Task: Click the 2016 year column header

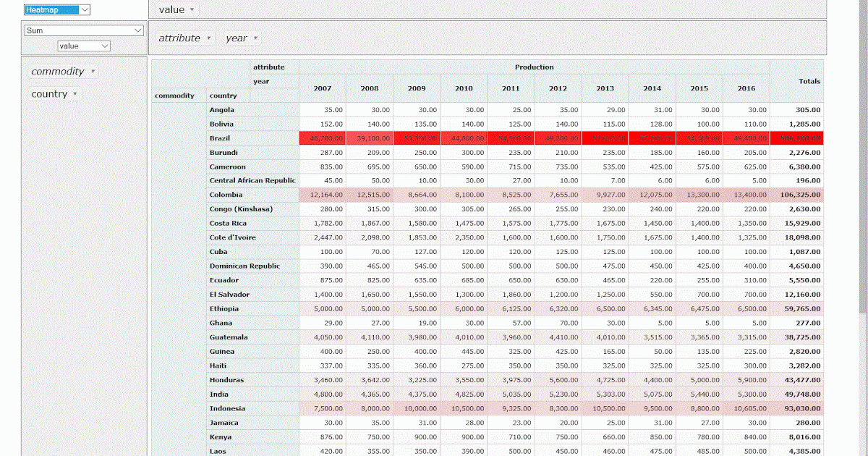Action: [x=745, y=88]
